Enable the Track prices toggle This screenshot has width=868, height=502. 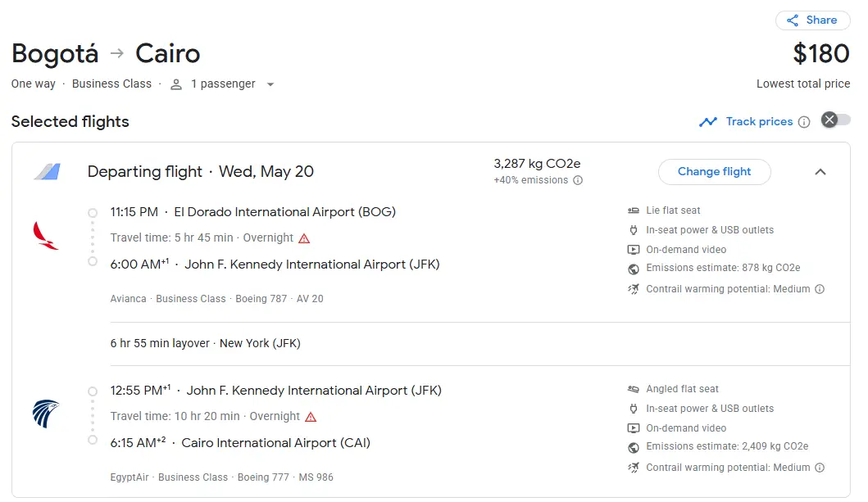point(836,120)
